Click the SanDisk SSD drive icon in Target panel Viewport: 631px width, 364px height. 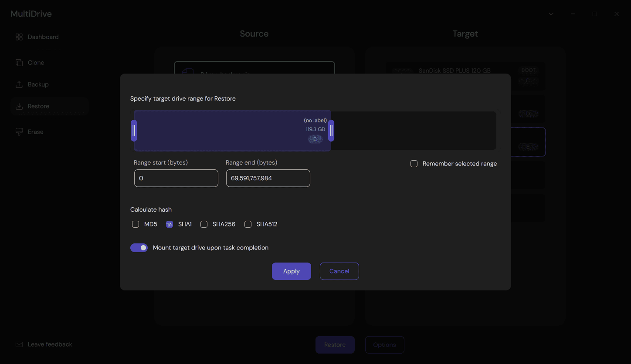(x=402, y=71)
